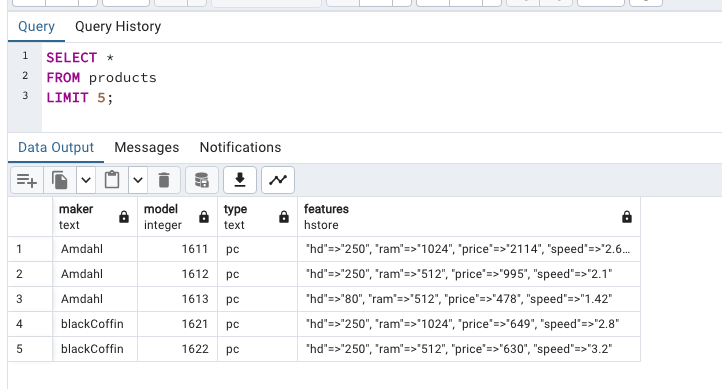Select the Data Output tab
Viewport: 722px width, 389px height.
(x=56, y=147)
